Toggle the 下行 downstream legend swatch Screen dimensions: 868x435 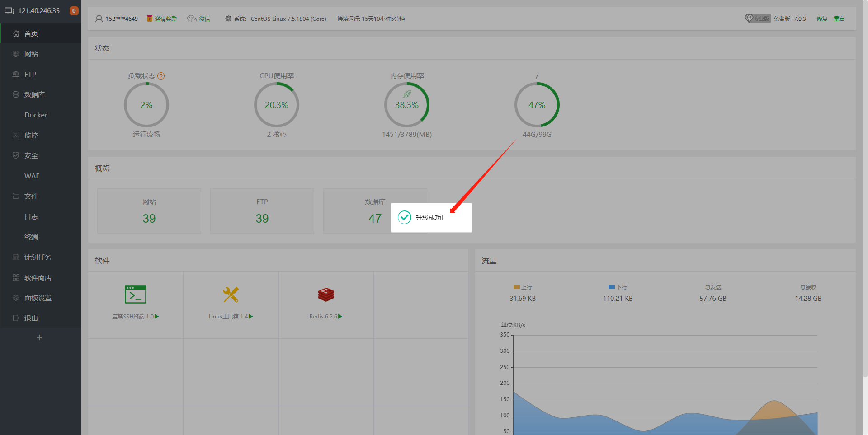click(x=612, y=287)
